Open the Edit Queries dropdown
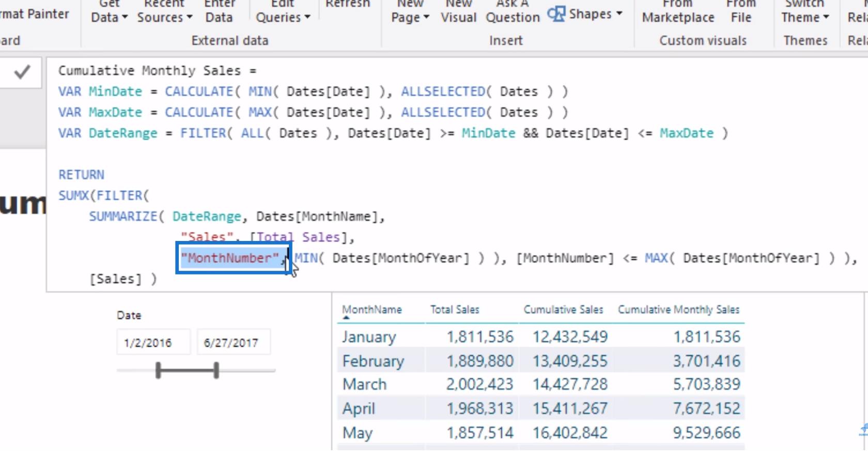This screenshot has height=452, width=868. (x=283, y=11)
